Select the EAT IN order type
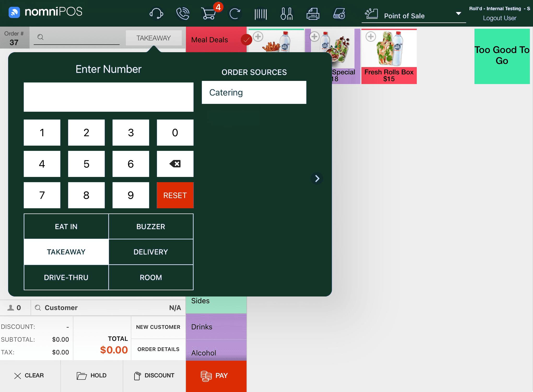The image size is (533, 392). point(66,227)
